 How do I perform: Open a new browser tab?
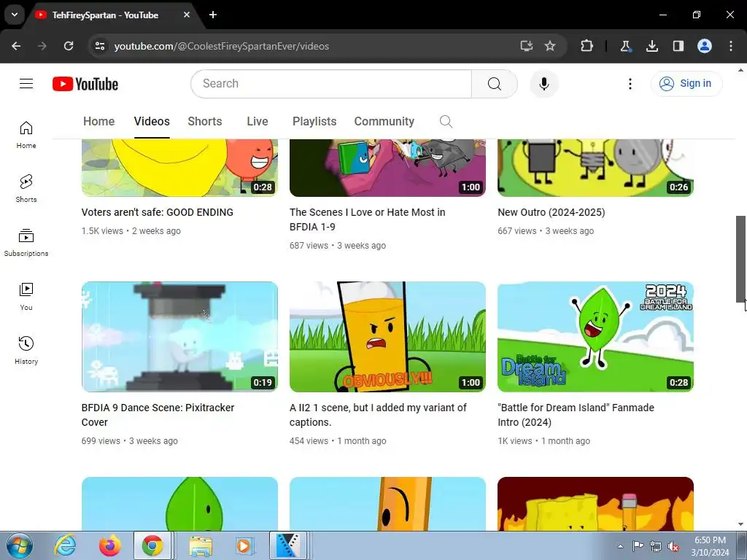[213, 15]
